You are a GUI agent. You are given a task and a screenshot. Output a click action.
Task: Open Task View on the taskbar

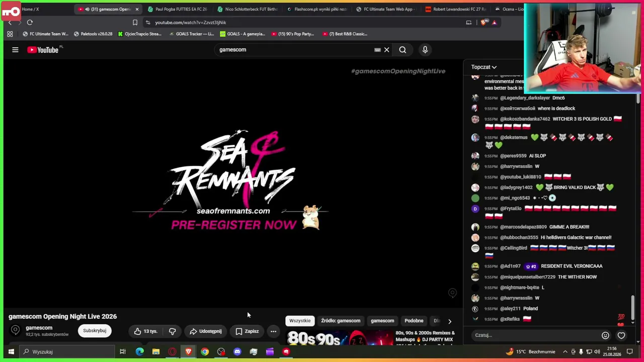pos(123,352)
